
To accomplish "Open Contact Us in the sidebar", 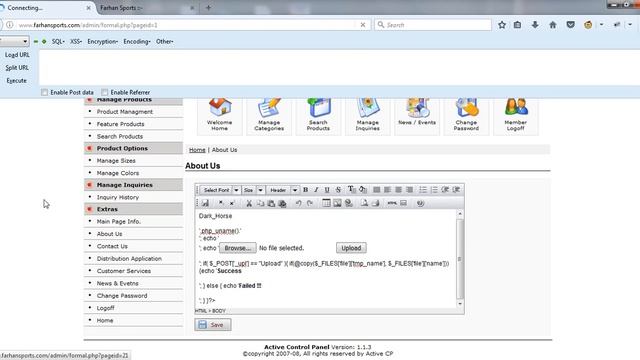I will click(x=112, y=246).
